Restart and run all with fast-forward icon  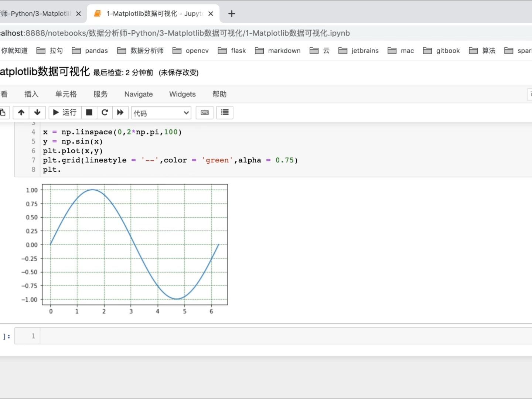120,112
